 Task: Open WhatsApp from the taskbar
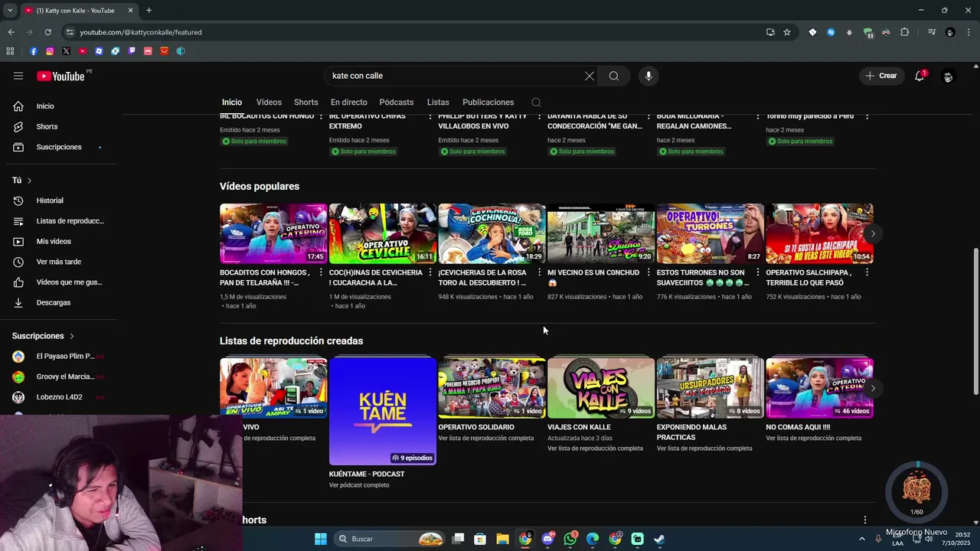pos(570,539)
